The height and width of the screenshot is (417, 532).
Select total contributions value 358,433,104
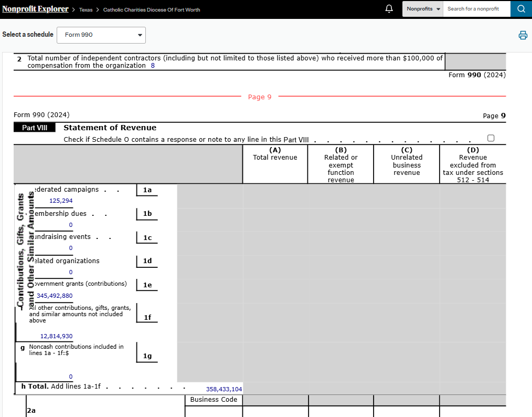coord(224,389)
